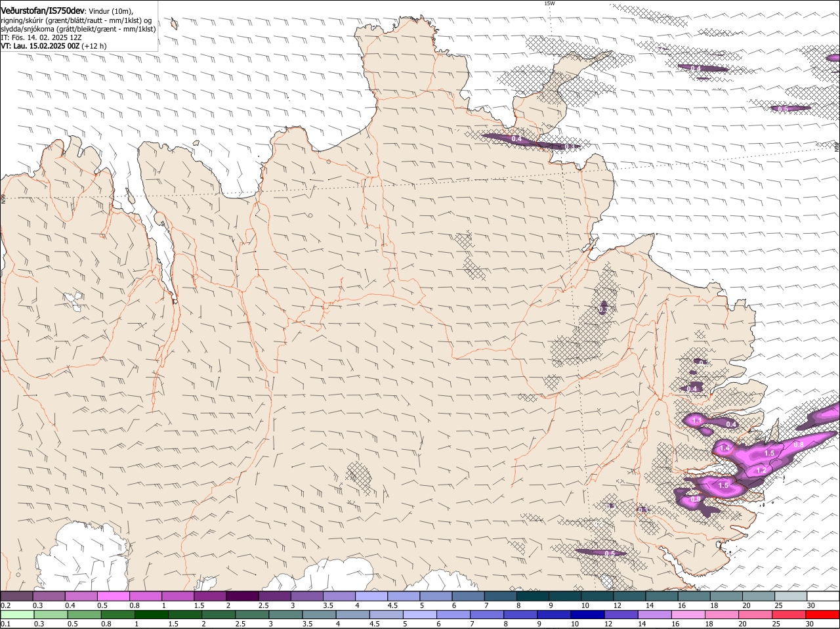
Task: Click the '0.2' label in the snow legend
Action: coord(6,605)
